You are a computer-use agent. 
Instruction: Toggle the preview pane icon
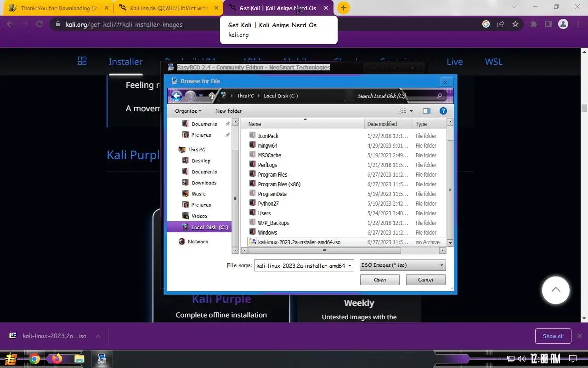(427, 111)
